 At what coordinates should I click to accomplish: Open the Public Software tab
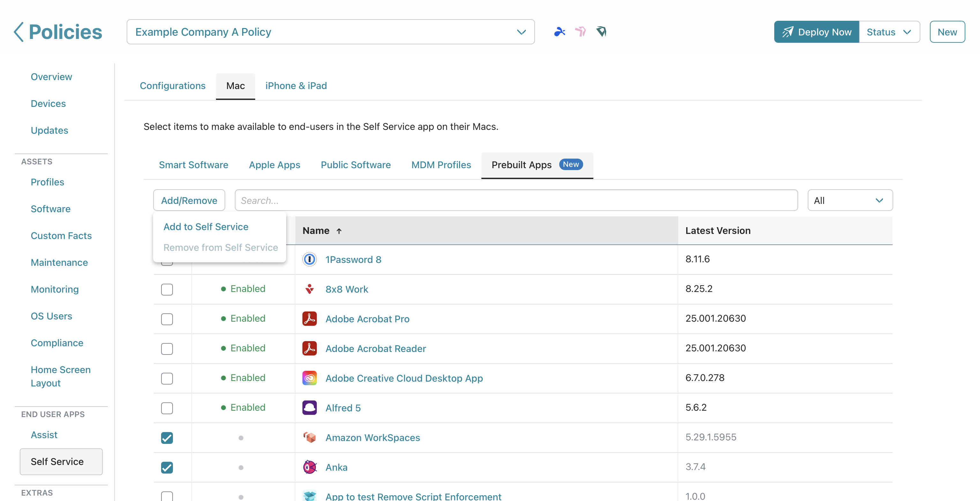tap(356, 165)
